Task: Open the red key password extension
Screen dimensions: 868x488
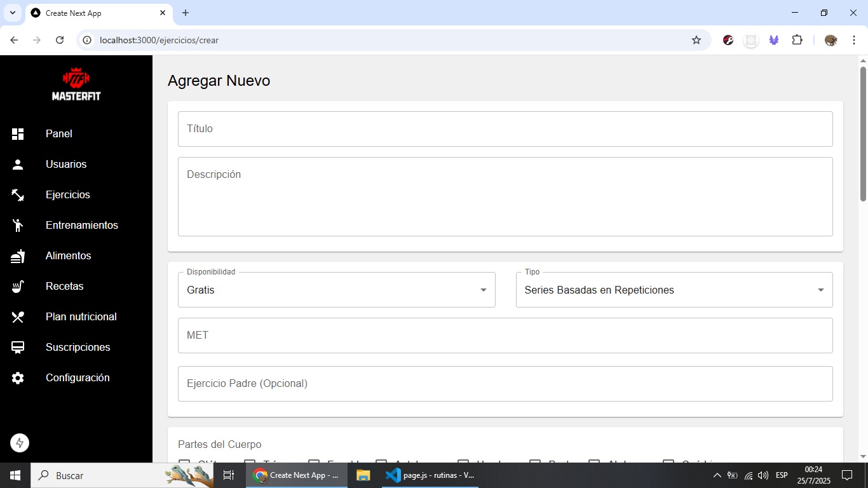Action: point(729,40)
